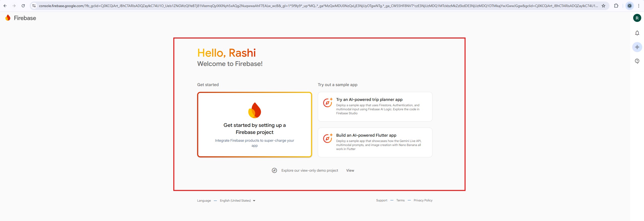Open Chrome three-dot menu
The width and height of the screenshot is (644, 221).
pos(639,6)
